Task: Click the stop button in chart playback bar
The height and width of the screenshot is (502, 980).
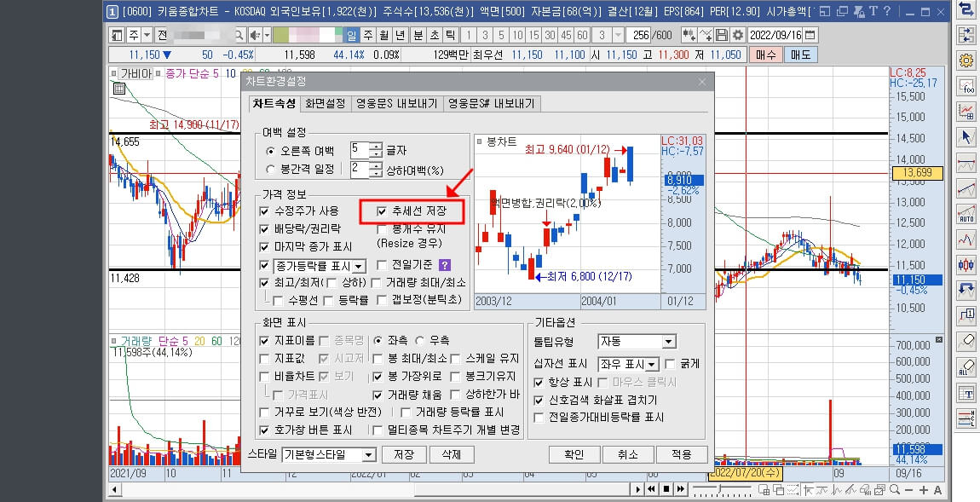Action: [666, 489]
